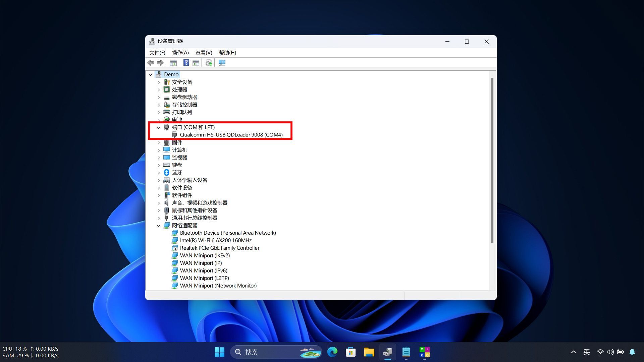
Task: Click the Help question-mark toolbar icon
Action: [186, 63]
